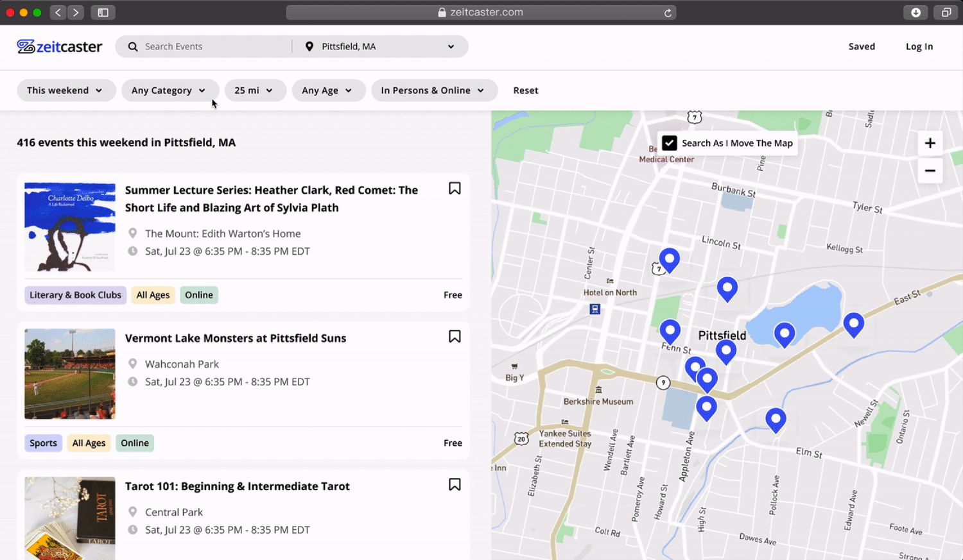The width and height of the screenshot is (963, 560).
Task: Click the transit station icon on map
Action: coord(595,309)
